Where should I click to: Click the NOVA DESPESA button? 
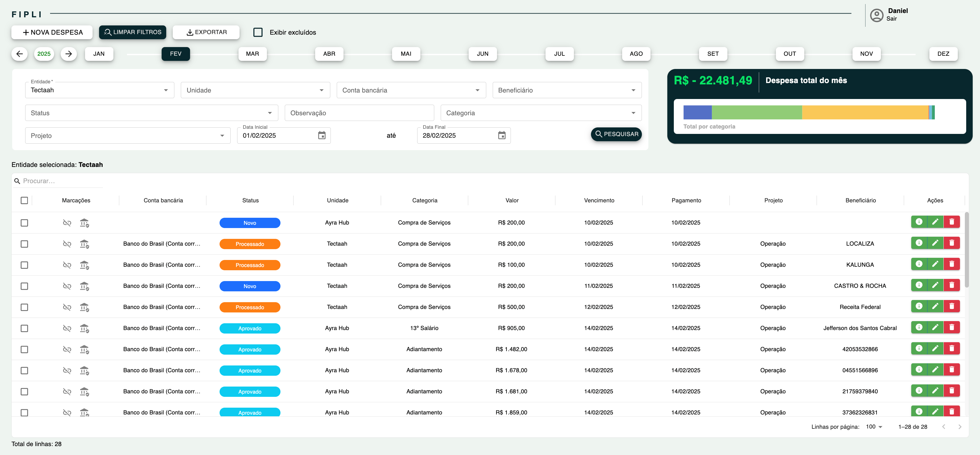coord(52,32)
